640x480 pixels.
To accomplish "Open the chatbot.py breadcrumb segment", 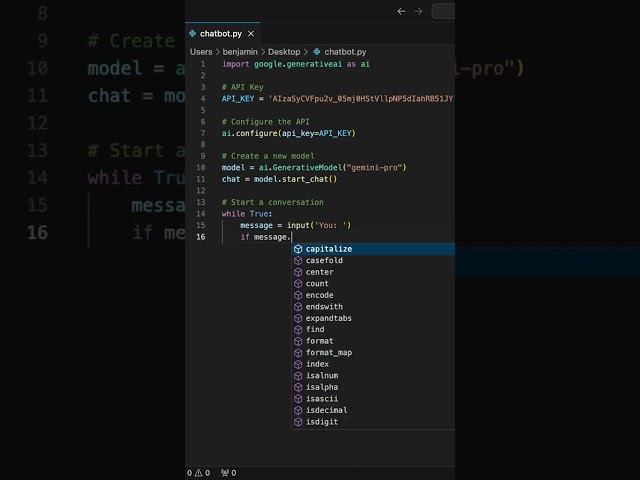I will (x=345, y=52).
